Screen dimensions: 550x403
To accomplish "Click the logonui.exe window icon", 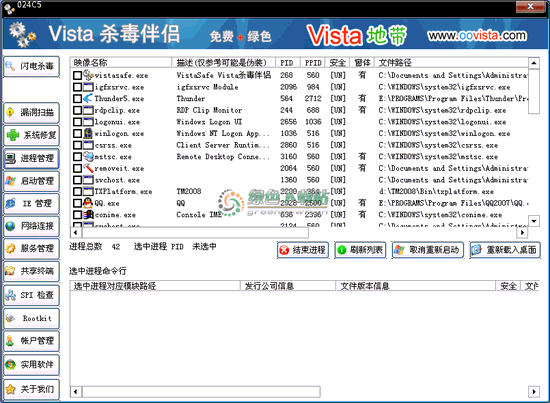I will click(x=88, y=122).
